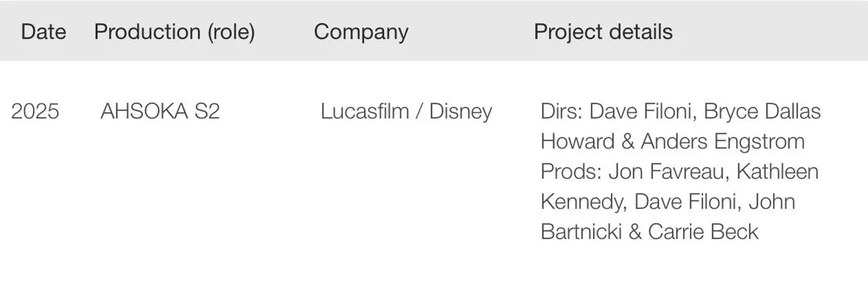
Task: Click the name Anders Engstrom
Action: point(723,141)
